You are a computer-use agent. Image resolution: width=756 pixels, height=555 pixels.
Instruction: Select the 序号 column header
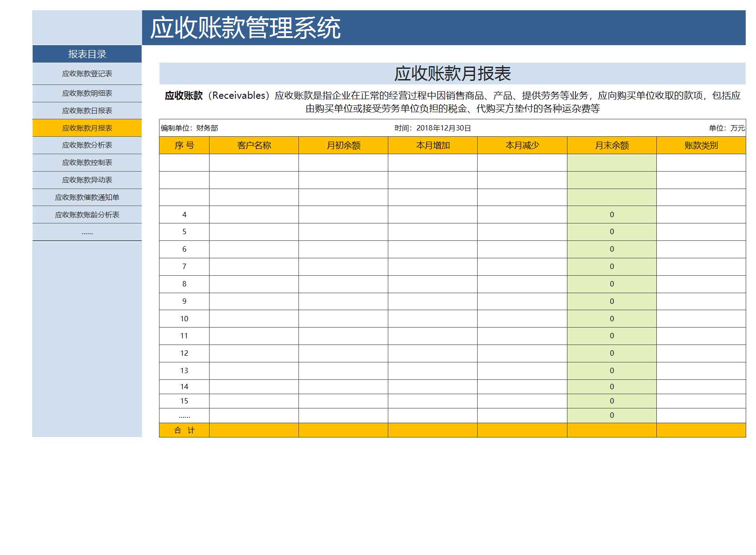coord(185,145)
